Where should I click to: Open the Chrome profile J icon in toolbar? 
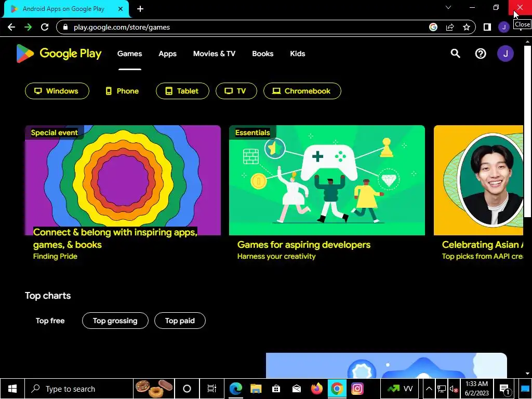point(504,27)
